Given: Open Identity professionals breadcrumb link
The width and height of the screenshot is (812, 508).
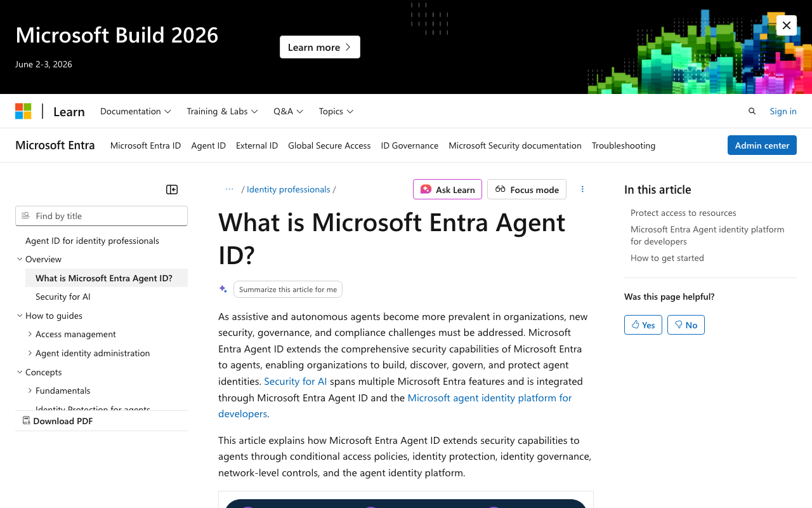Looking at the screenshot, I should click(289, 189).
